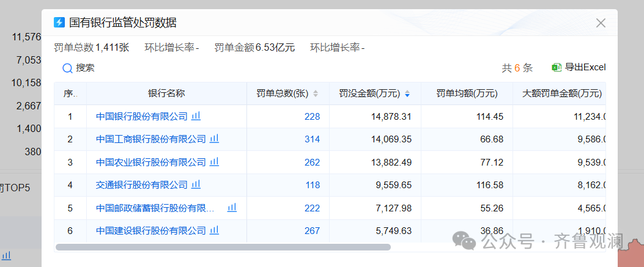Click the blue lightning icon in title
This screenshot has height=267, width=644.
pos(59,23)
